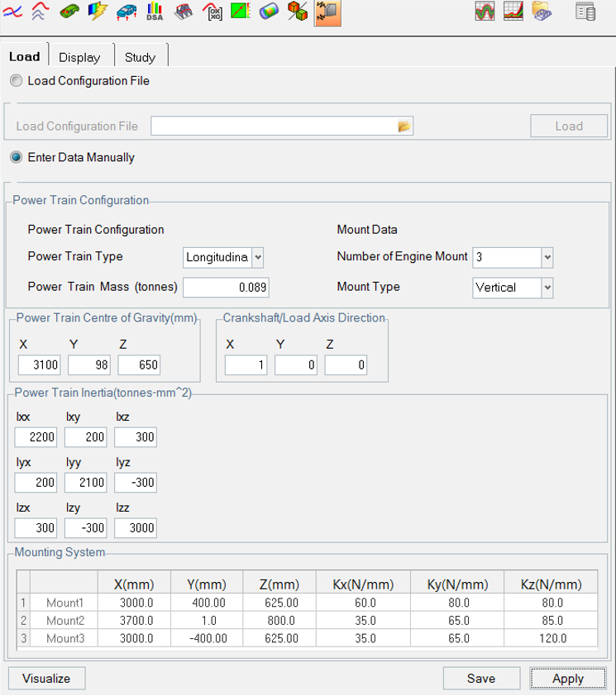Screen dimensions: 616x696
Task: Click the folder with model icon
Action: pyautogui.click(x=542, y=12)
